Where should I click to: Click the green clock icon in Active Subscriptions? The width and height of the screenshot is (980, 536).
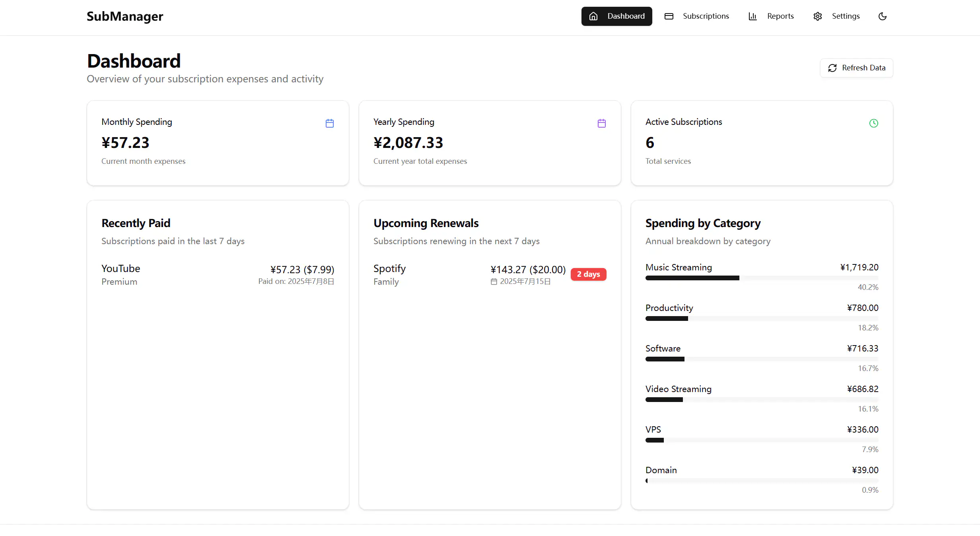873,123
